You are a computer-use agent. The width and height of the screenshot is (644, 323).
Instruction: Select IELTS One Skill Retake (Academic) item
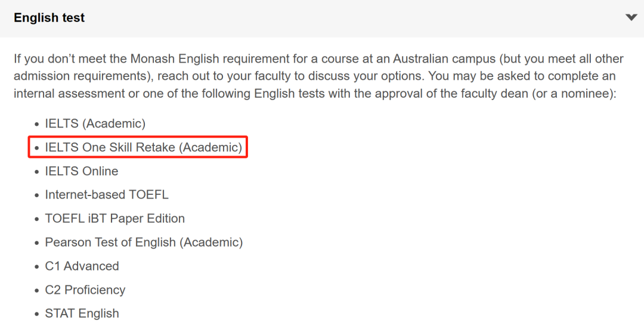pos(143,147)
